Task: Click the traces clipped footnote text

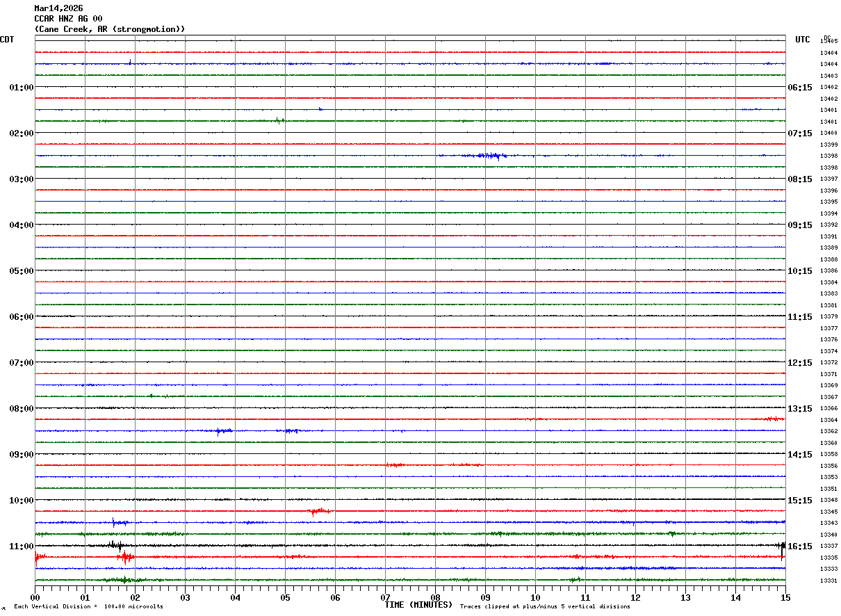Action: pos(545,607)
